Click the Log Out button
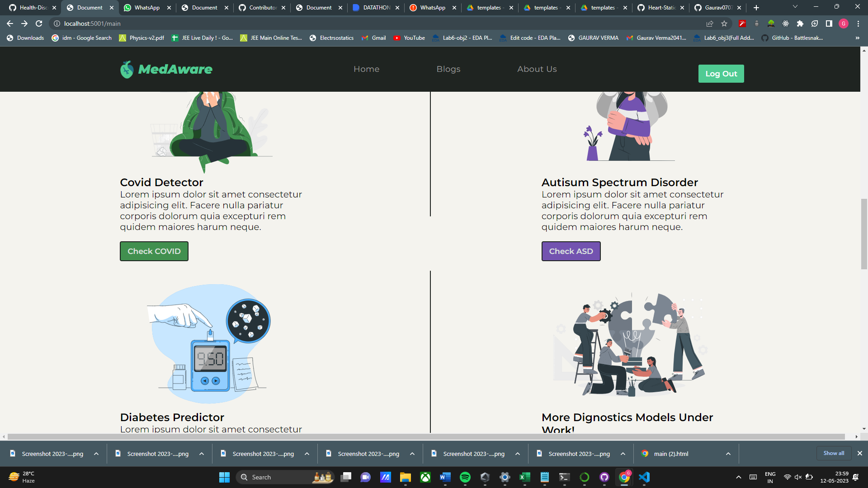 [721, 73]
